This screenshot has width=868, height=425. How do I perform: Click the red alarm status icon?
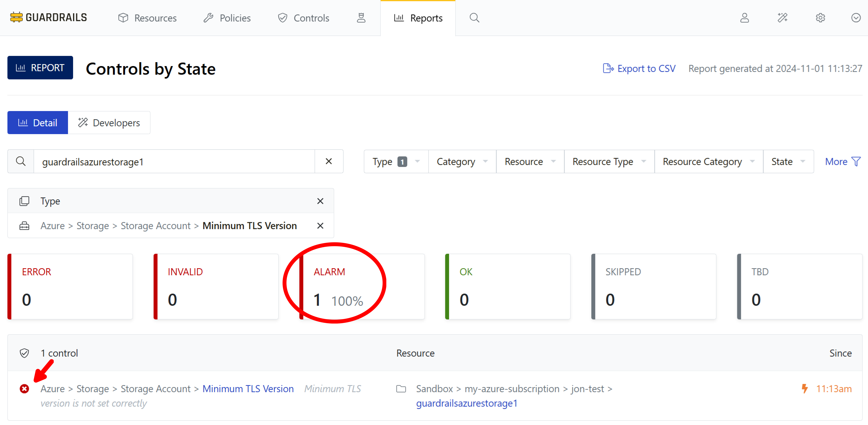click(24, 389)
